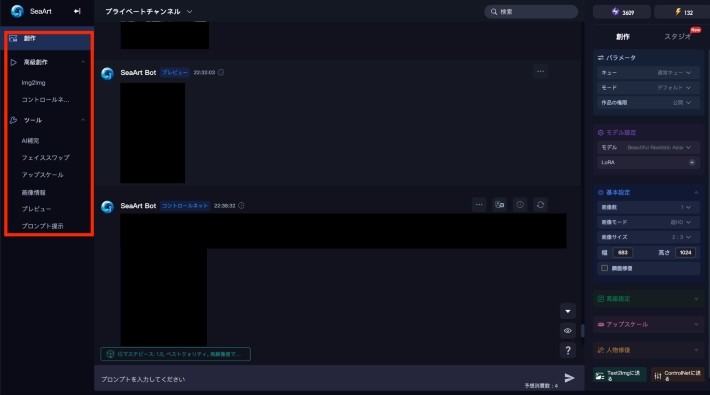Click the プレビュー tag on bot message
The image size is (710, 395).
point(175,72)
